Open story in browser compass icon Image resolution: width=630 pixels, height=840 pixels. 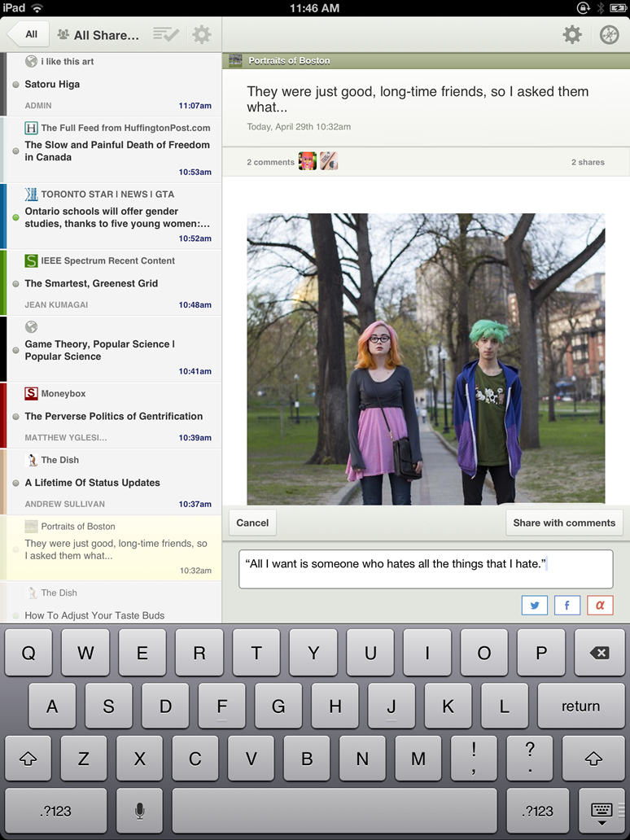(609, 34)
